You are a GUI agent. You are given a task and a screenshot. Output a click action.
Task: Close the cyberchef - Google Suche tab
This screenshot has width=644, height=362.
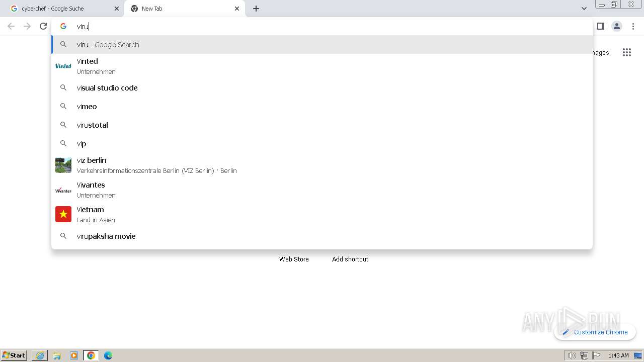pyautogui.click(x=117, y=9)
